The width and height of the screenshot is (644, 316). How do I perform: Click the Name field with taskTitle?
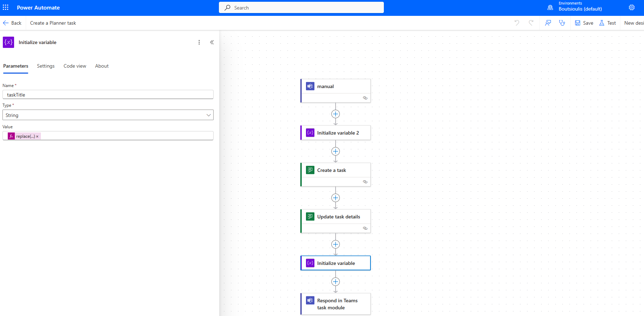click(108, 94)
